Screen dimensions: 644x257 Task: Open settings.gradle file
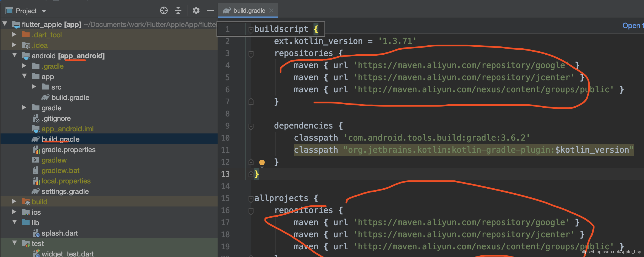[65, 191]
